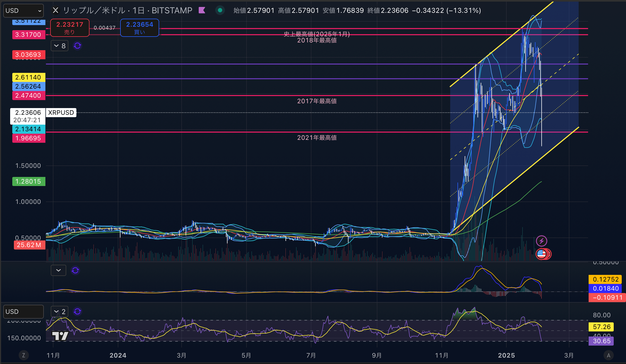Click the MACD value 0.01840 label
The width and height of the screenshot is (626, 364).
[605, 288]
